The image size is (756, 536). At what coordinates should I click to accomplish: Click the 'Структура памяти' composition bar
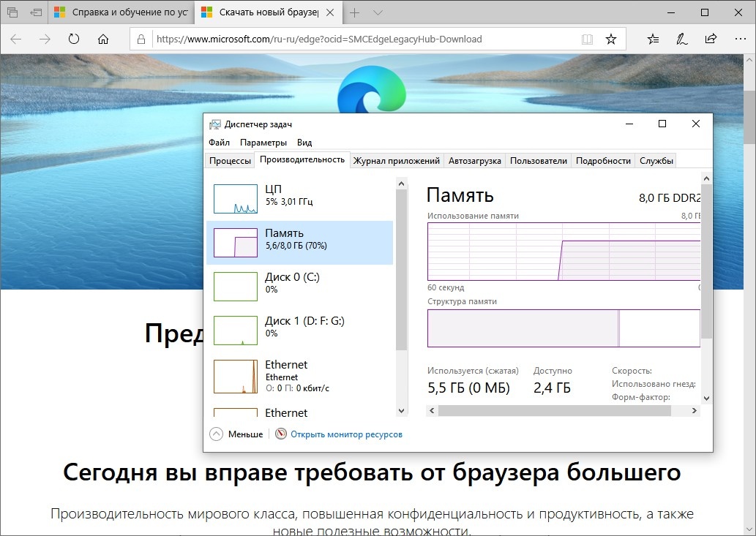(x=564, y=328)
